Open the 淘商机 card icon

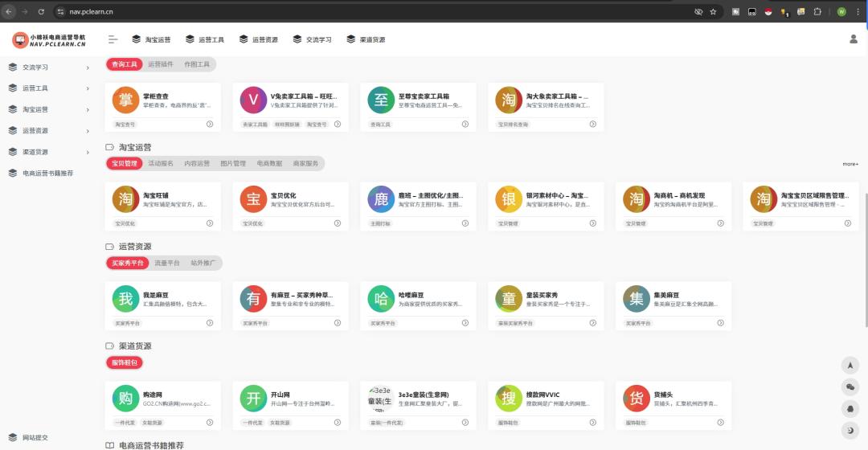coord(637,199)
